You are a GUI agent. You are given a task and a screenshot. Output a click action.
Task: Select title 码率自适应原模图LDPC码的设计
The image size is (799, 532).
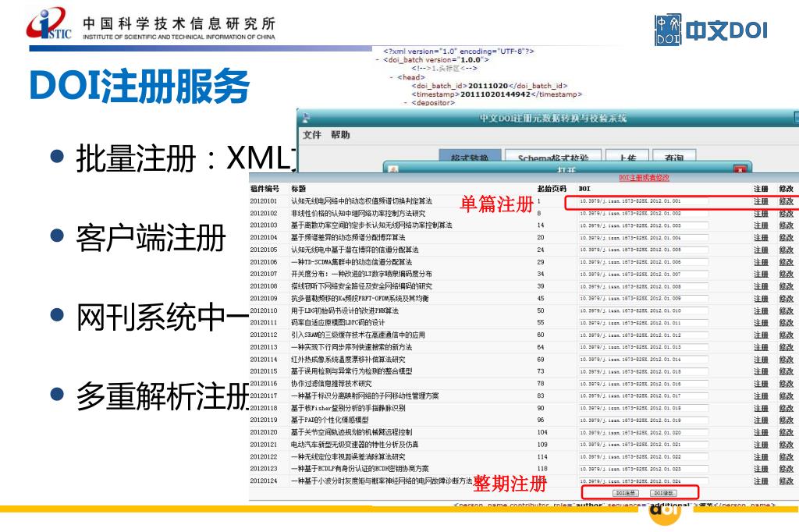click(338, 323)
